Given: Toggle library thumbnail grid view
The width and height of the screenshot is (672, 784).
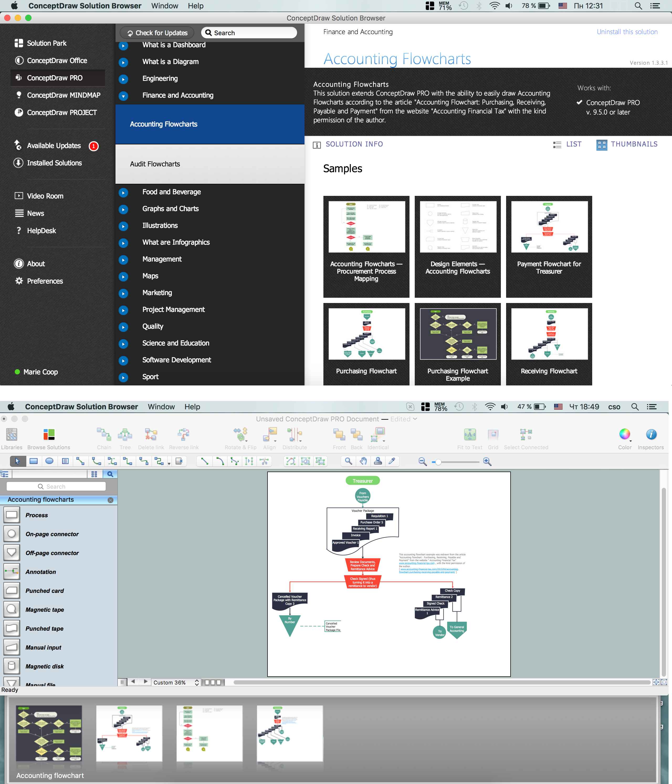Looking at the screenshot, I should pyautogui.click(x=94, y=474).
